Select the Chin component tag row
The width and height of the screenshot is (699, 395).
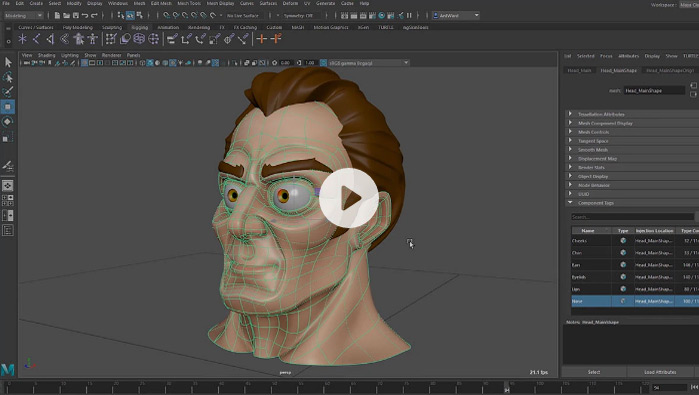[635, 253]
